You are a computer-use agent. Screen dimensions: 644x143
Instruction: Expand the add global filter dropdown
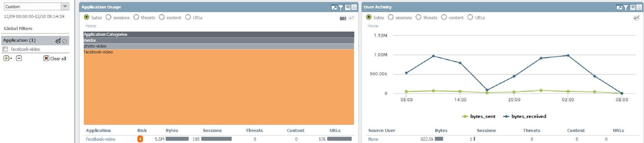click(7, 58)
